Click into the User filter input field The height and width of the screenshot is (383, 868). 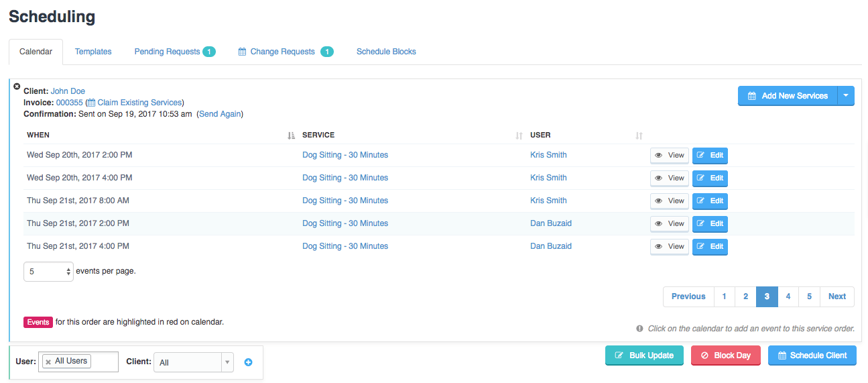pos(103,362)
